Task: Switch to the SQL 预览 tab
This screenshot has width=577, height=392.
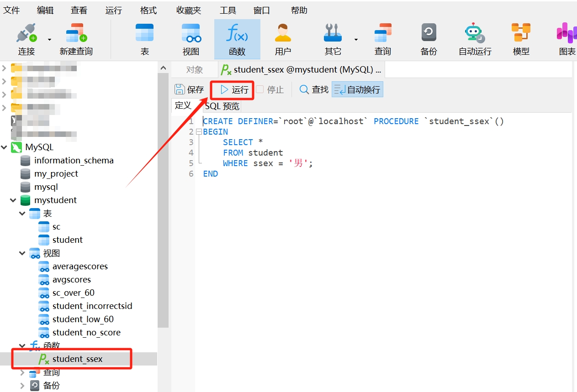Action: tap(222, 106)
